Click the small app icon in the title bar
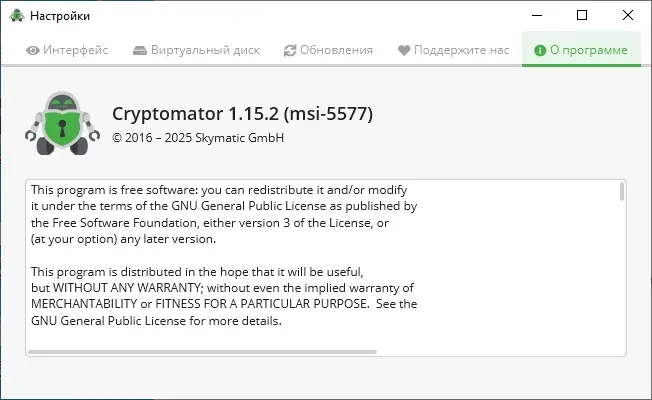This screenshot has width=652, height=400. [17, 16]
